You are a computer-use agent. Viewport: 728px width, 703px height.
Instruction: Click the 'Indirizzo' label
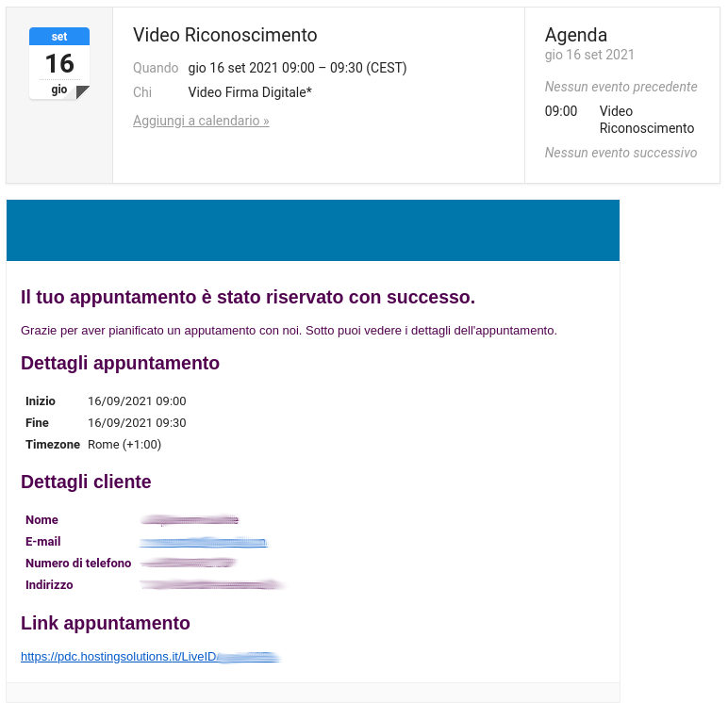49,584
